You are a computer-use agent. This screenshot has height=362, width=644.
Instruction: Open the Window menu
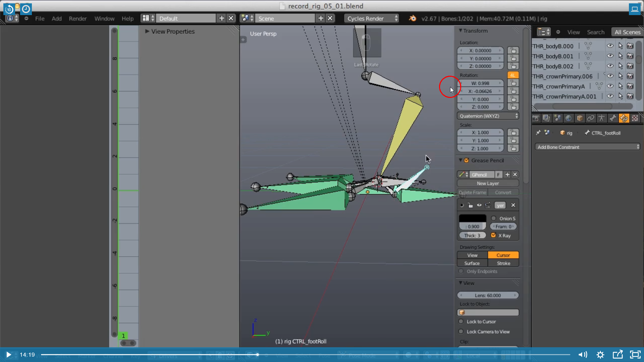pyautogui.click(x=104, y=18)
